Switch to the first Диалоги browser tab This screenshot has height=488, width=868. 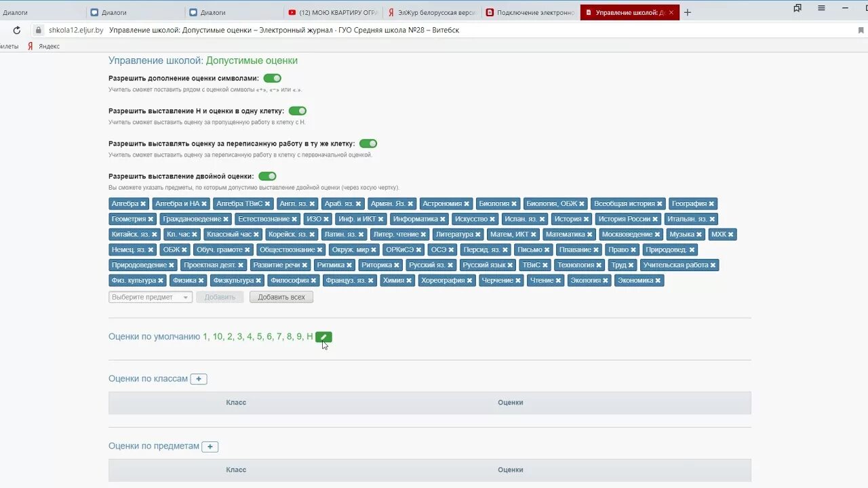click(x=42, y=12)
